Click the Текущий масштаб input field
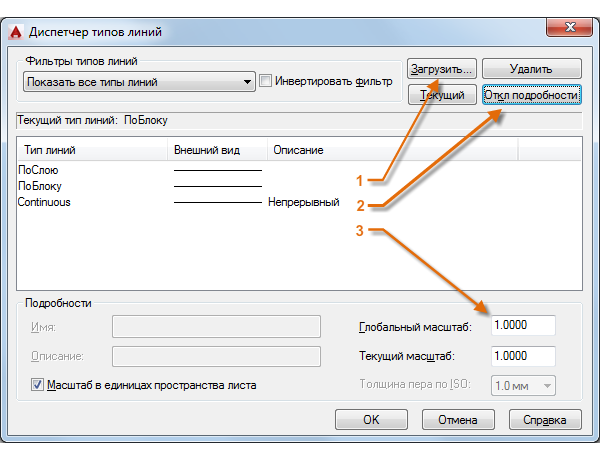 click(x=523, y=356)
